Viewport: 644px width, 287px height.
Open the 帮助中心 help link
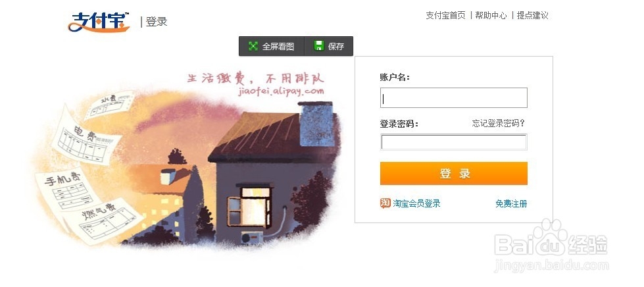pyautogui.click(x=491, y=16)
